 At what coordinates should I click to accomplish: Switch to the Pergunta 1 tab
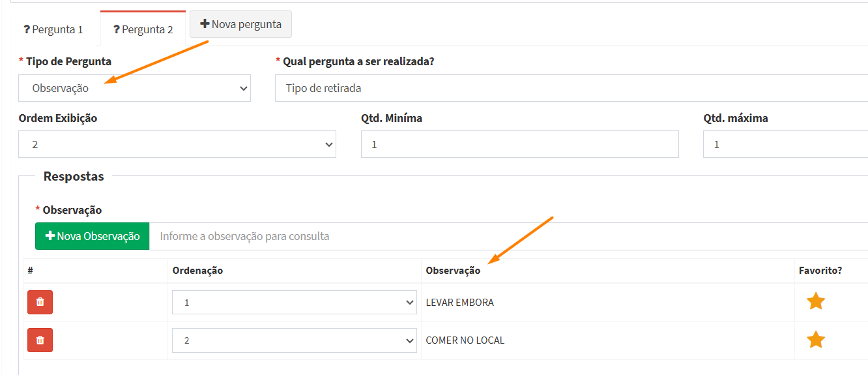53,29
